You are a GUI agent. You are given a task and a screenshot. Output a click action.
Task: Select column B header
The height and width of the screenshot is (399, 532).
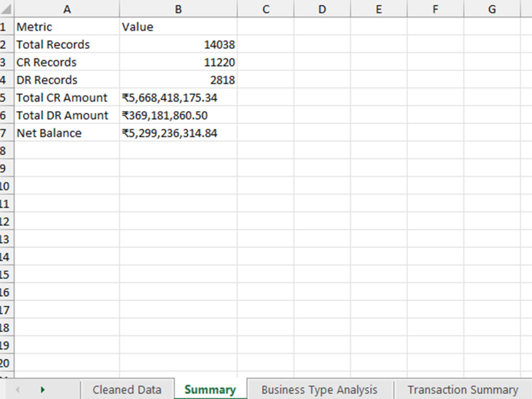pyautogui.click(x=178, y=9)
